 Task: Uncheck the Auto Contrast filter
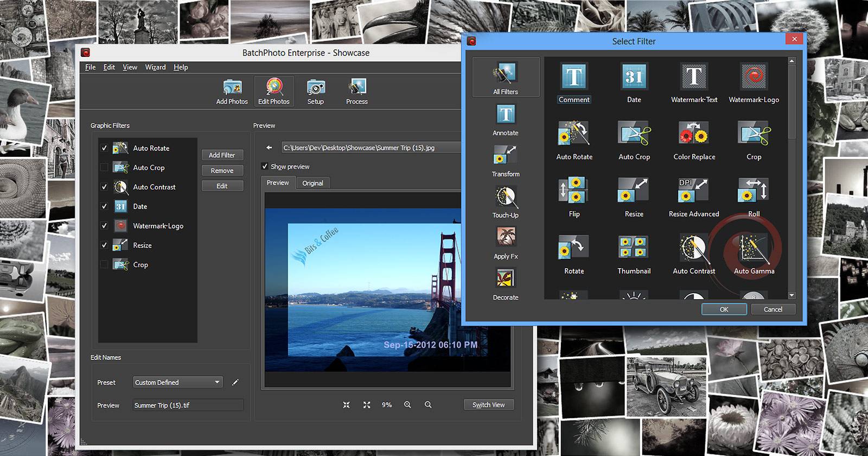(104, 187)
